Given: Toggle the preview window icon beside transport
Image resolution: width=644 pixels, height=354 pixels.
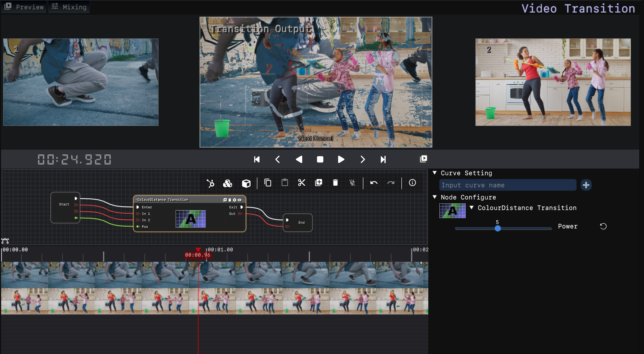Looking at the screenshot, I should [x=423, y=159].
